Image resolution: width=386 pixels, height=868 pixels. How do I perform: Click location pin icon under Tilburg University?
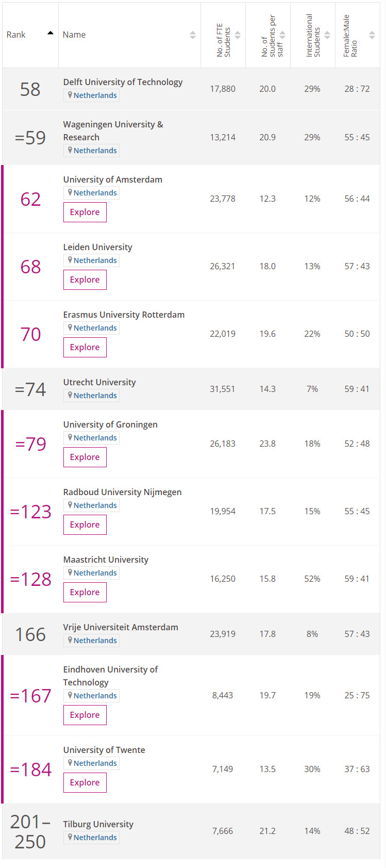(x=70, y=837)
